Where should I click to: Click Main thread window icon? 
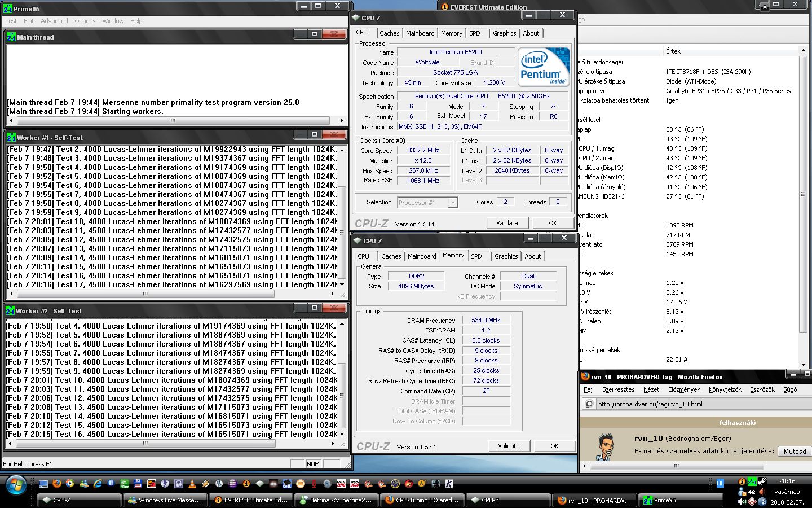click(11, 37)
